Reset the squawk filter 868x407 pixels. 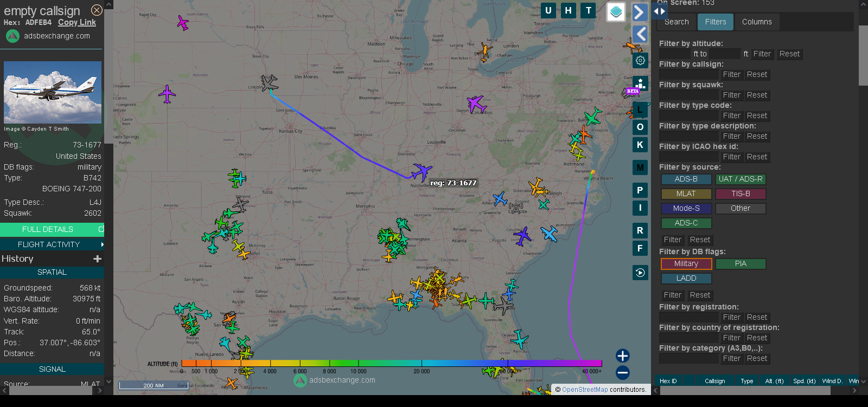tap(757, 95)
